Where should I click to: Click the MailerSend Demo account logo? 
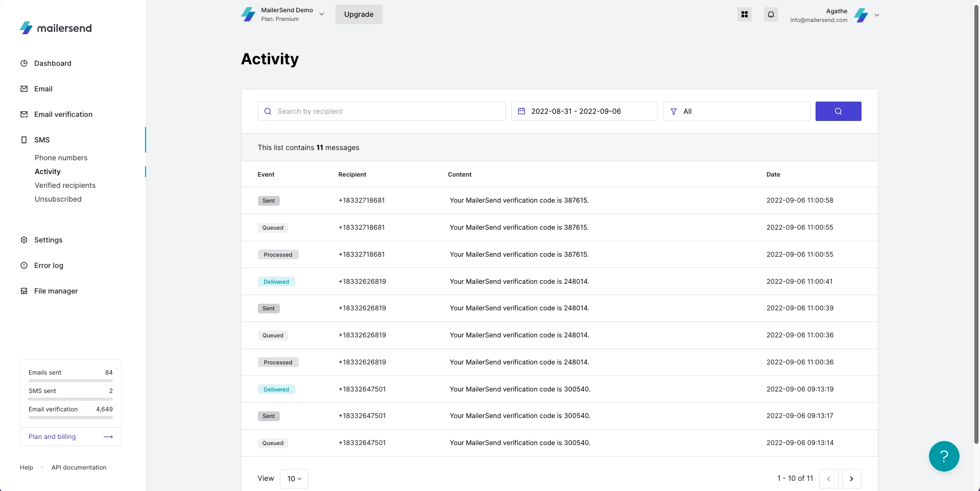(x=248, y=14)
